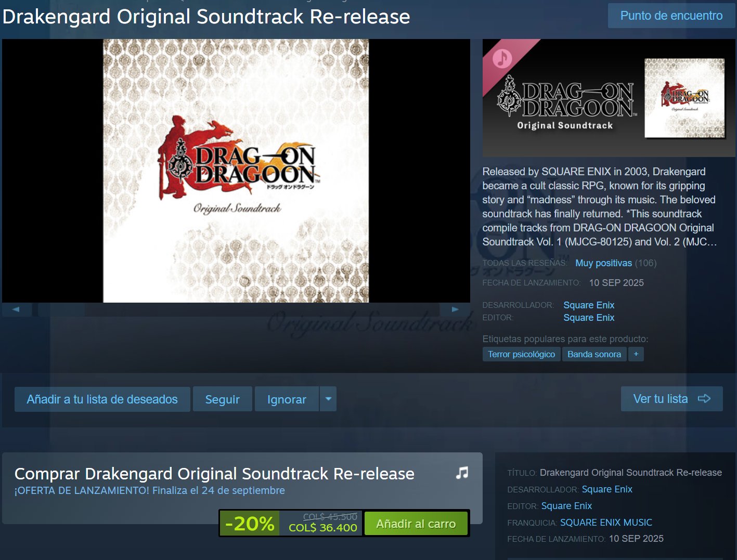Open the SQUARE ENIX MUSIC franchise link
Image resolution: width=737 pixels, height=560 pixels.
click(x=606, y=523)
